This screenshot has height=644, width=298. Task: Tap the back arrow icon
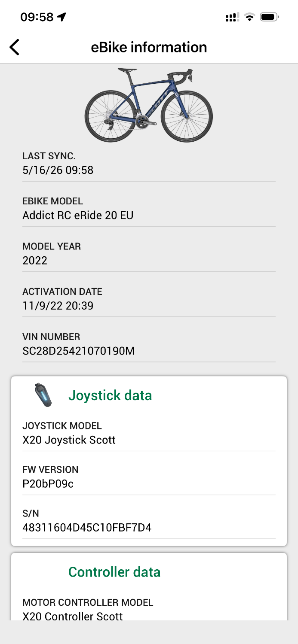coord(15,47)
